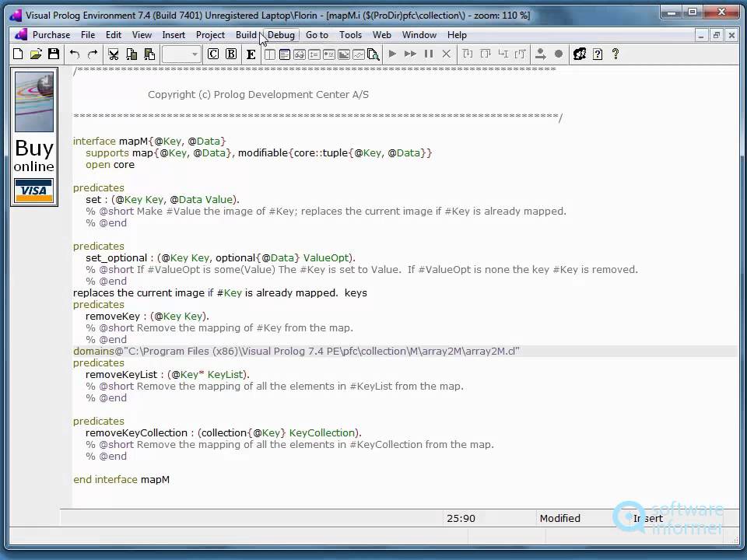The image size is (747, 560).
Task: Open the Go to menu
Action: pyautogui.click(x=317, y=35)
